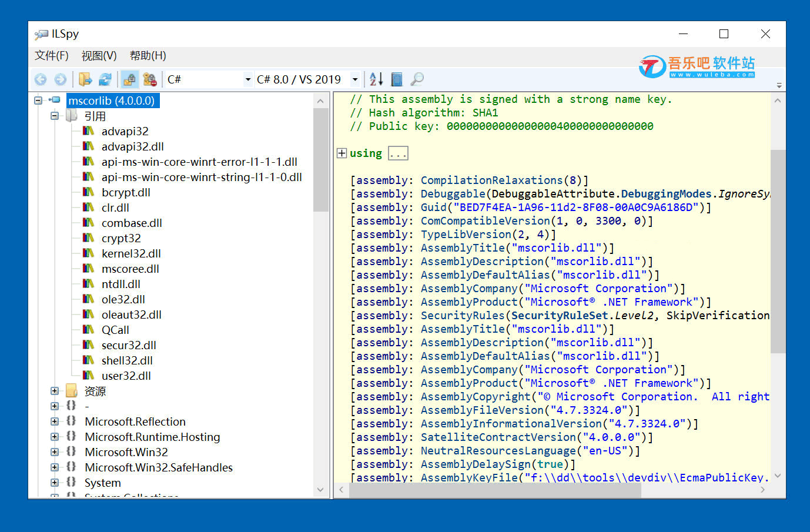Open the NeutralResourcesLanguage attribute link
The width and height of the screenshot is (810, 532).
[x=498, y=451]
